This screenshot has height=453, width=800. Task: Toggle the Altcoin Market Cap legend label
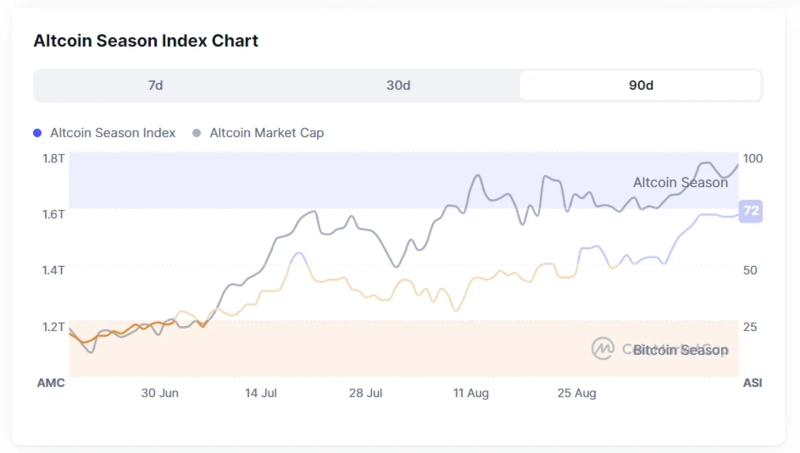(266, 132)
